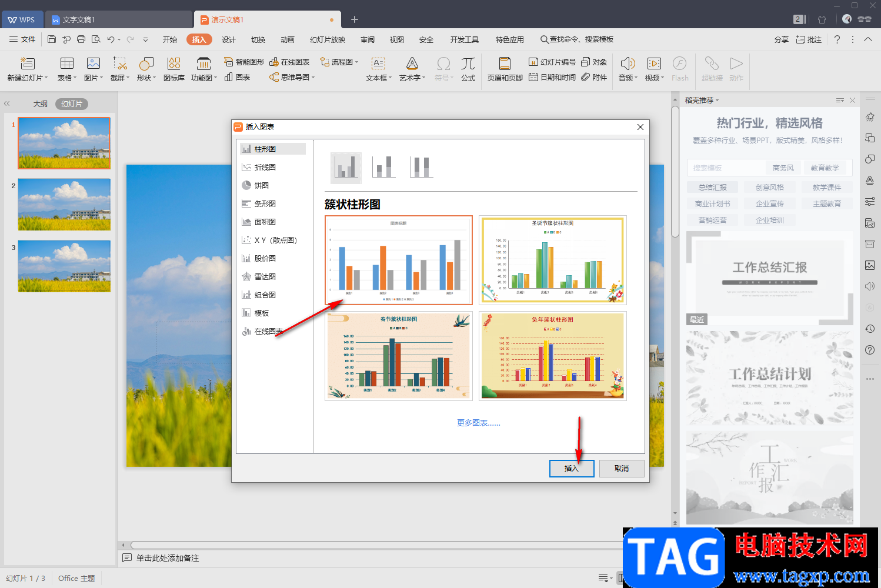
Task: Choose the default 簇状柱形图 preview
Action: click(399, 260)
